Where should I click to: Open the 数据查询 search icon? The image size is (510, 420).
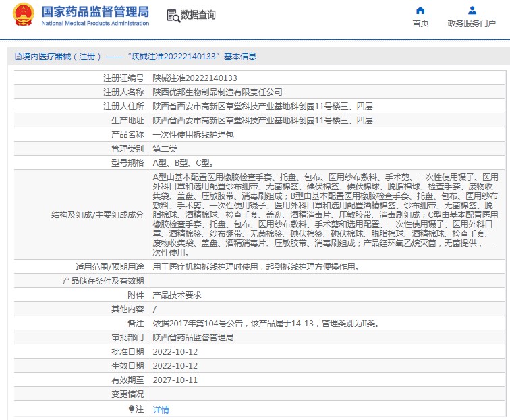173,16
